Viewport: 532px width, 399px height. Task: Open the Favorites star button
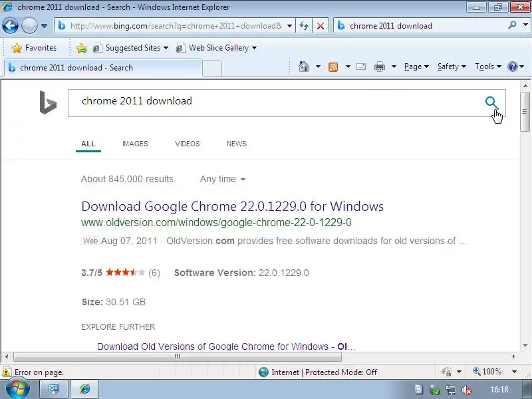(x=34, y=48)
